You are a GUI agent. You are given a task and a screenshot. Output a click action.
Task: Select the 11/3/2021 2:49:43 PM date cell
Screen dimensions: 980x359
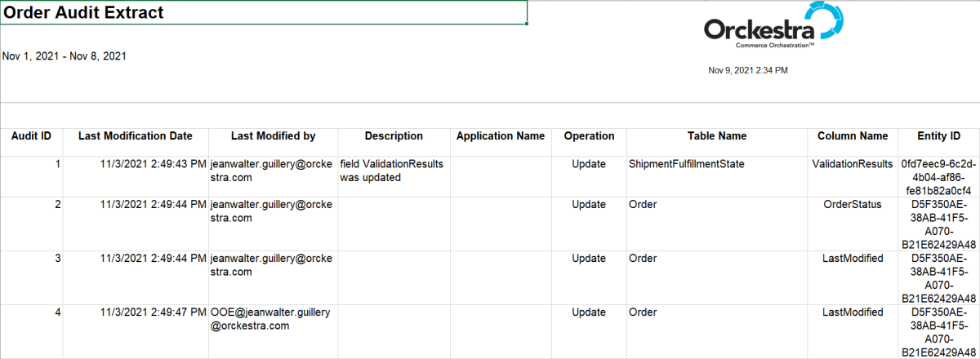click(153, 164)
